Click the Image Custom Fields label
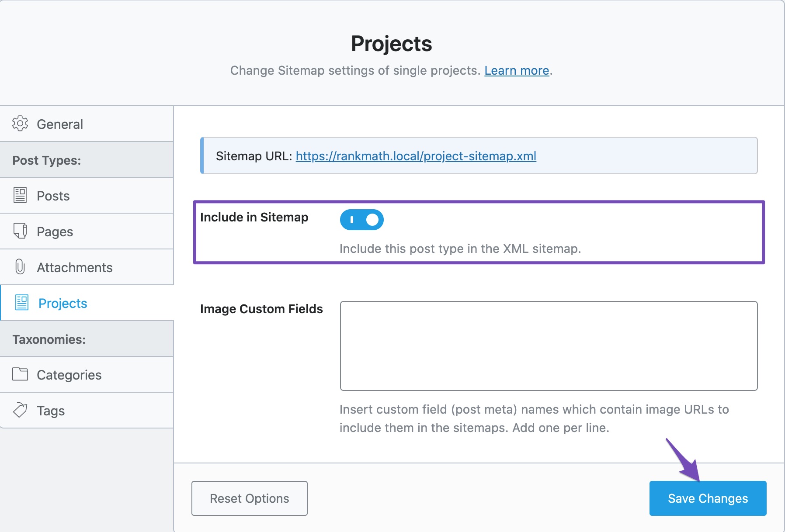785x532 pixels. tap(261, 309)
